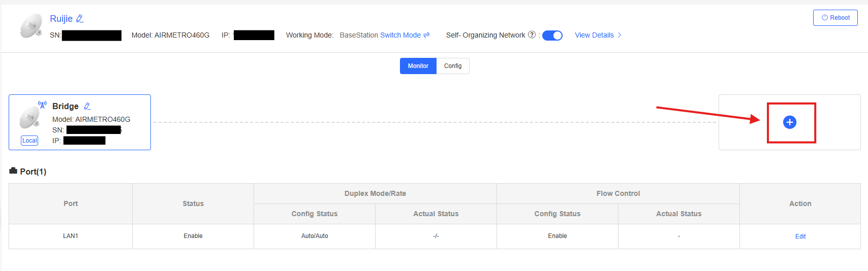Click the Ruijie device name link
The width and height of the screenshot is (868, 271).
pyautogui.click(x=61, y=19)
